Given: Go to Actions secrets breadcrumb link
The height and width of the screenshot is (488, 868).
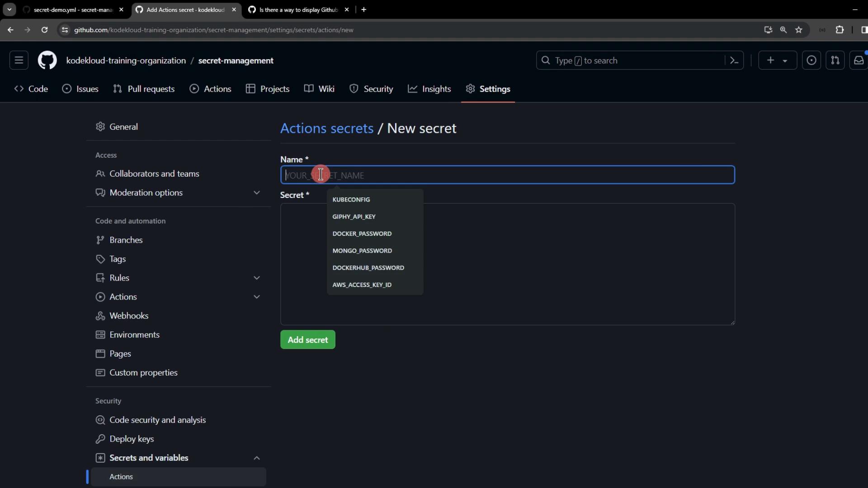Looking at the screenshot, I should pyautogui.click(x=327, y=128).
